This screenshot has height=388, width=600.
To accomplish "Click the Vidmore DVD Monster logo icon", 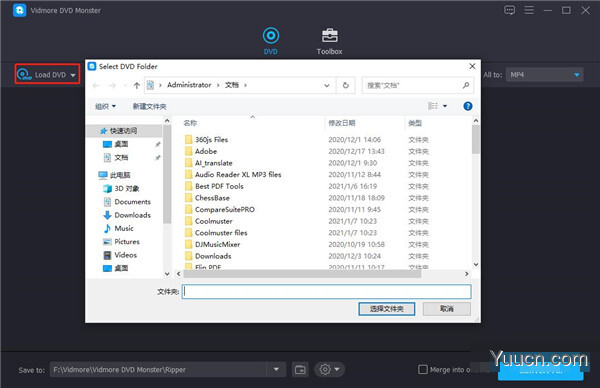I will point(19,10).
